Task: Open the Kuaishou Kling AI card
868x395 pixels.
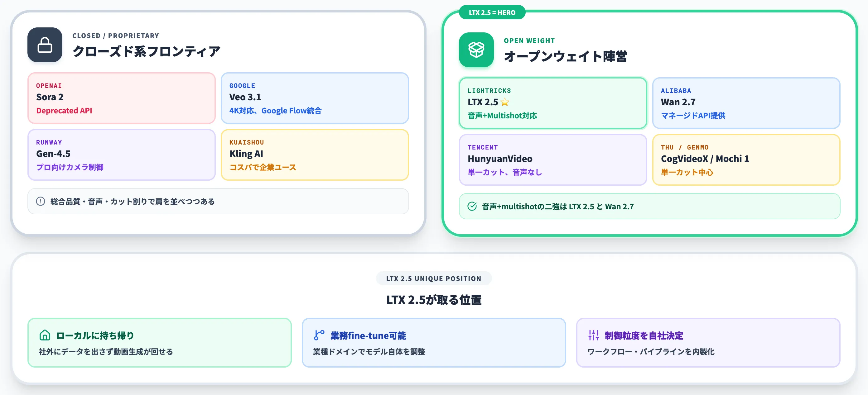Action: tap(315, 155)
